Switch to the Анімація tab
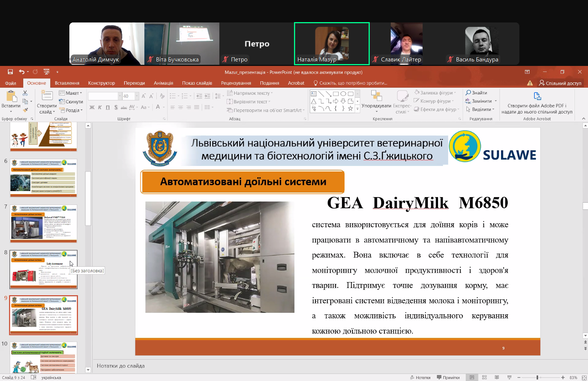588x381 pixels. pos(163,83)
